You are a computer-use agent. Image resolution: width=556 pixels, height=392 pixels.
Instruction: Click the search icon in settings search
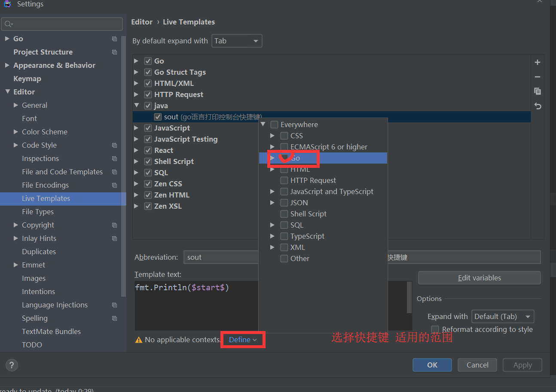[9, 24]
